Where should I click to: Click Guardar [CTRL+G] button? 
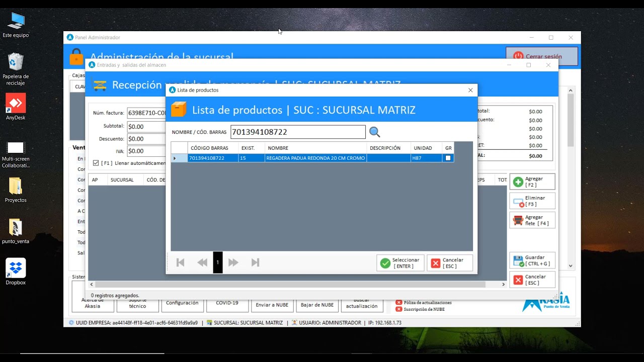532,260
